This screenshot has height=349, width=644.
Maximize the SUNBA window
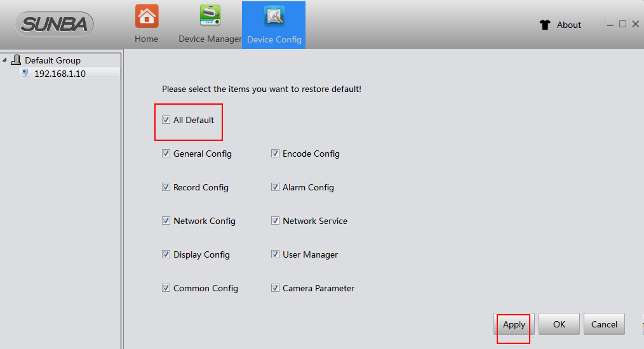point(622,24)
